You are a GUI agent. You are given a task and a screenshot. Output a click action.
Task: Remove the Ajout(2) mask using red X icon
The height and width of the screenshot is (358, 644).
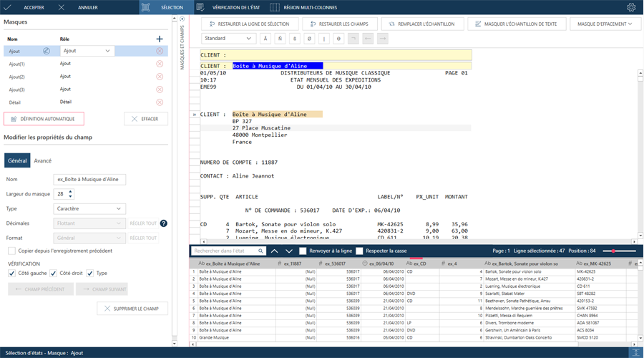(x=160, y=77)
